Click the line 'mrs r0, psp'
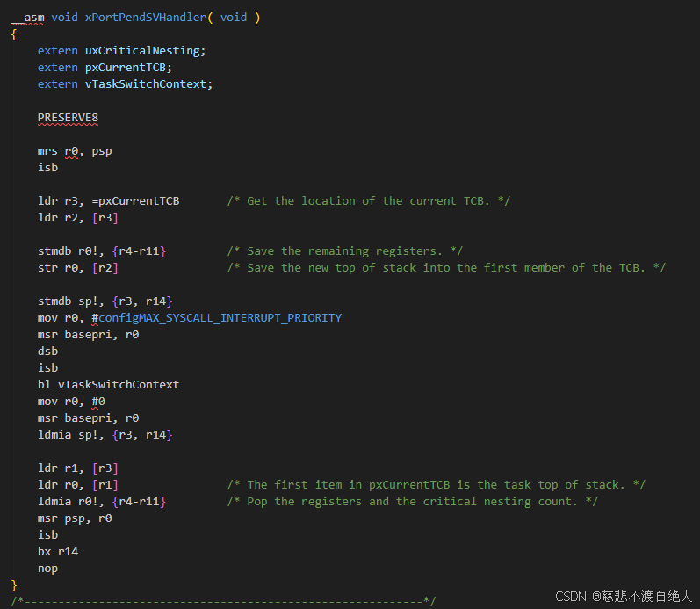This screenshot has width=700, height=609. pos(75,151)
